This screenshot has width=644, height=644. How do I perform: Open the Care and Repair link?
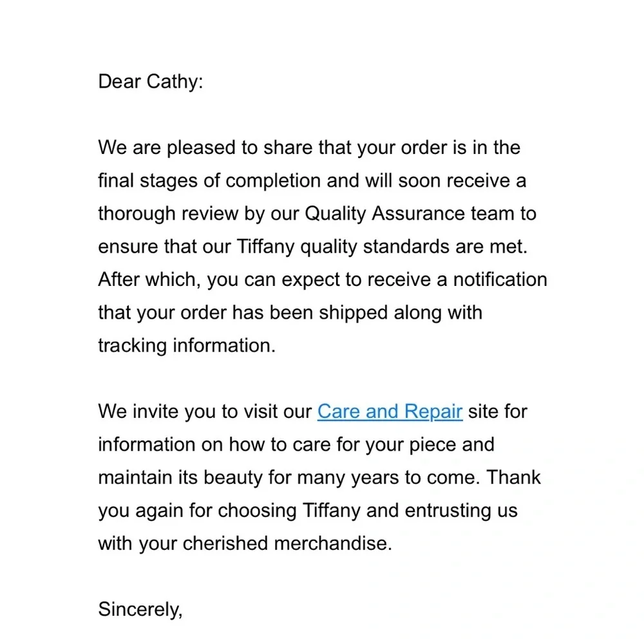390,412
